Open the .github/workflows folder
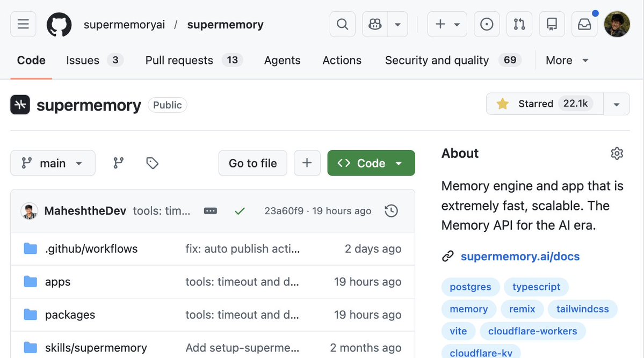Viewport: 644px width, 358px height. tap(91, 249)
